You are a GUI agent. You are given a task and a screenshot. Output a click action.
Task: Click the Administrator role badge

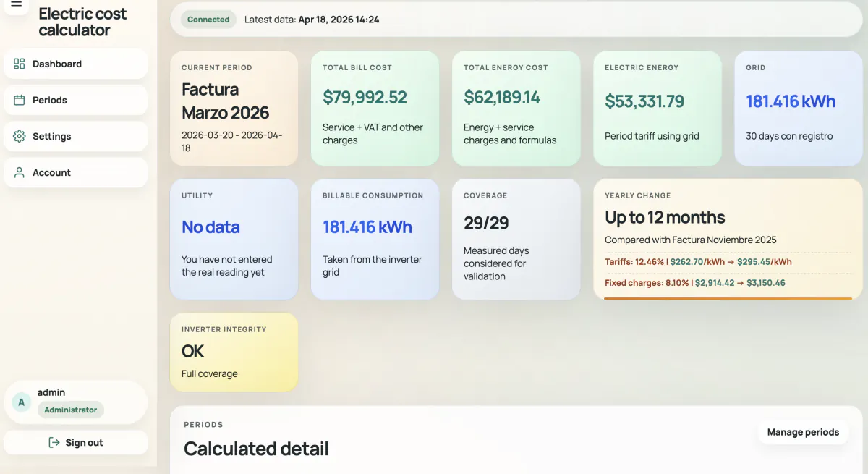point(71,410)
